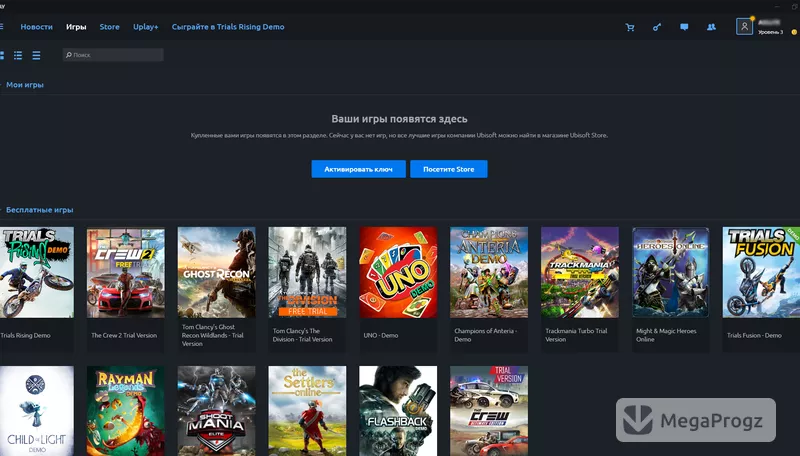Open the user profile avatar
The height and width of the screenshot is (456, 800).
[744, 27]
